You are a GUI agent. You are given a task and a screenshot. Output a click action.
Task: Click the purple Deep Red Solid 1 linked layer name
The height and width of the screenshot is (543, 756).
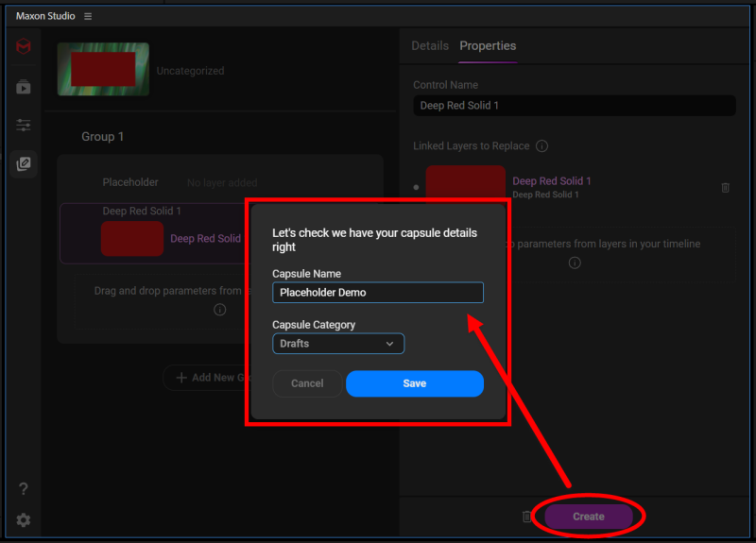552,181
